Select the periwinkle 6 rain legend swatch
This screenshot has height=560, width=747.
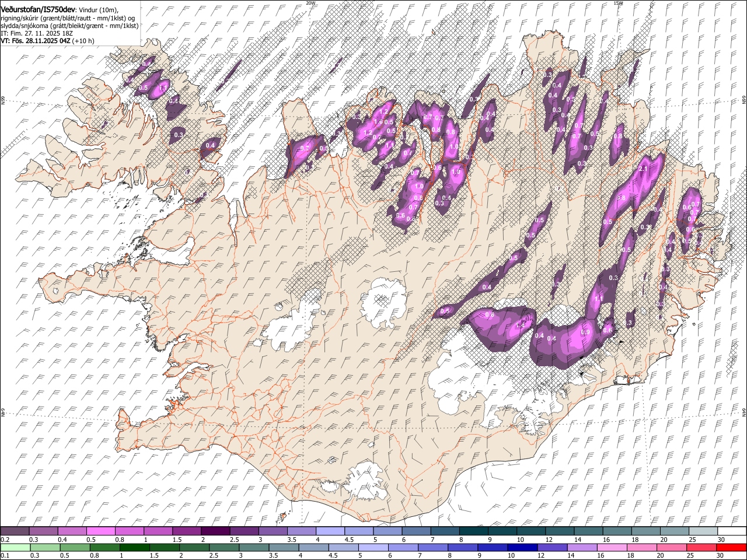(403, 547)
